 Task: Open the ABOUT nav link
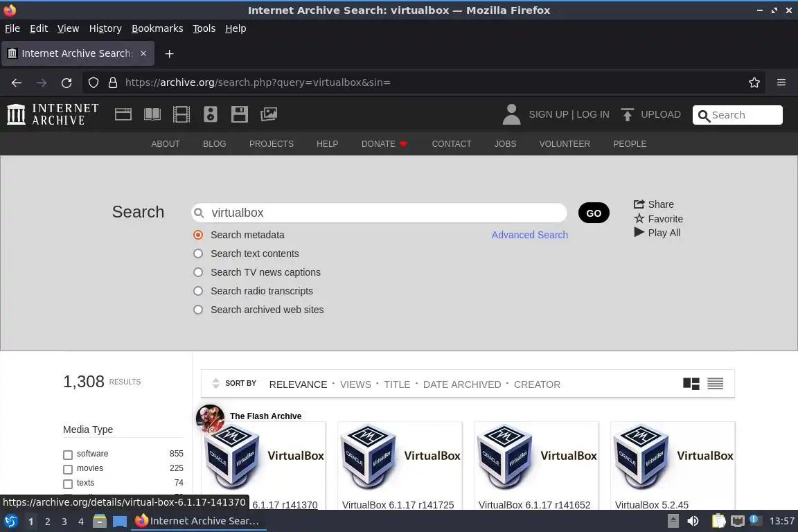[166, 144]
